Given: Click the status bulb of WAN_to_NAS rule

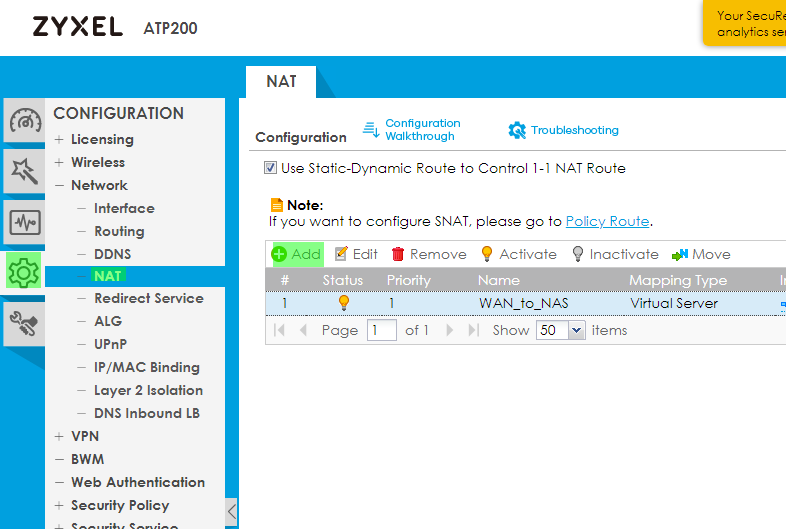Looking at the screenshot, I should pyautogui.click(x=344, y=303).
